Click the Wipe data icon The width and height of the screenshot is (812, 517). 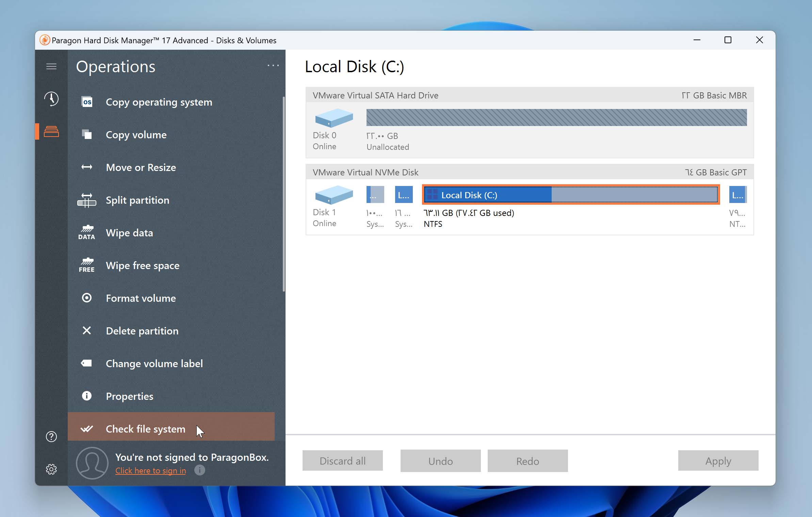87,233
